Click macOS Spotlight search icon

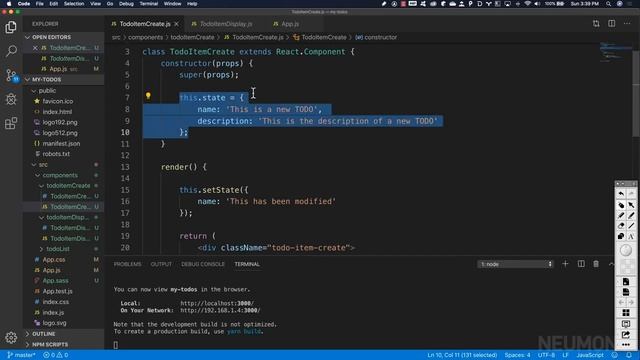(609, 4)
